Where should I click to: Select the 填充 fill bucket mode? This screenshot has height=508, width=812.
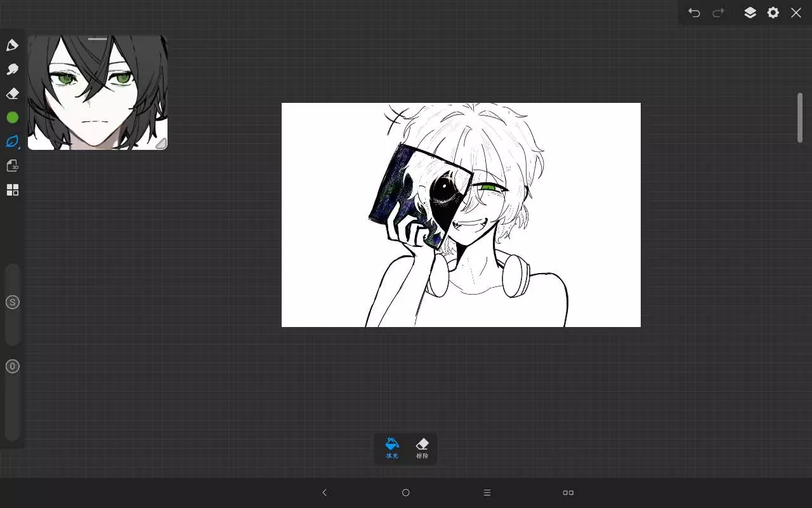pos(392,448)
